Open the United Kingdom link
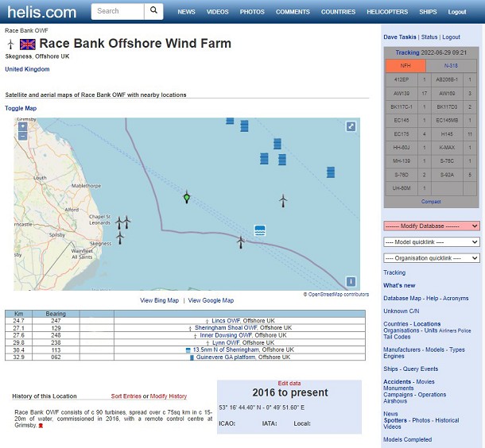This screenshot has width=485, height=448. (x=27, y=69)
